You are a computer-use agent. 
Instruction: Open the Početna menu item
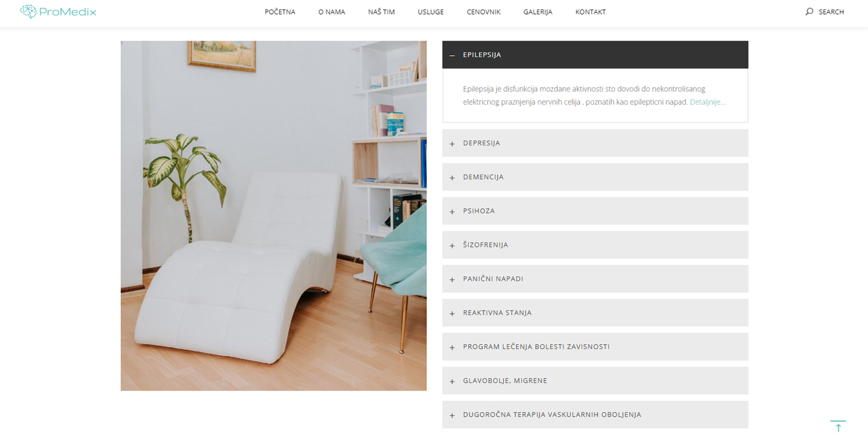coord(280,12)
